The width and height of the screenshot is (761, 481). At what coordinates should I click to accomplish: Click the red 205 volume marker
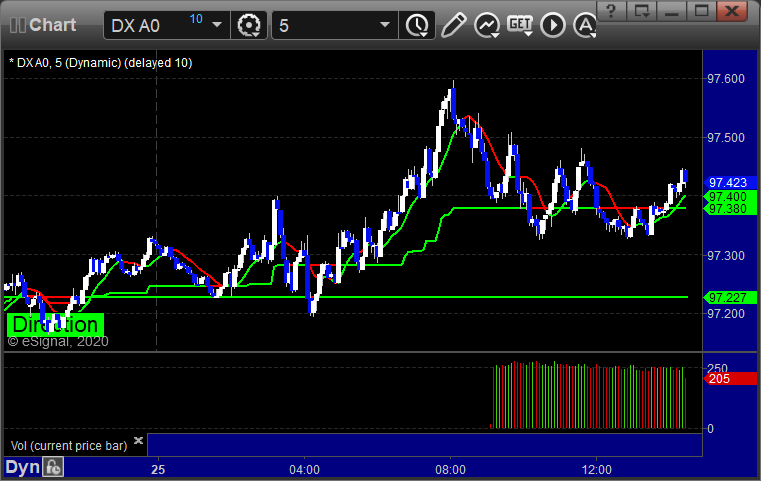729,379
